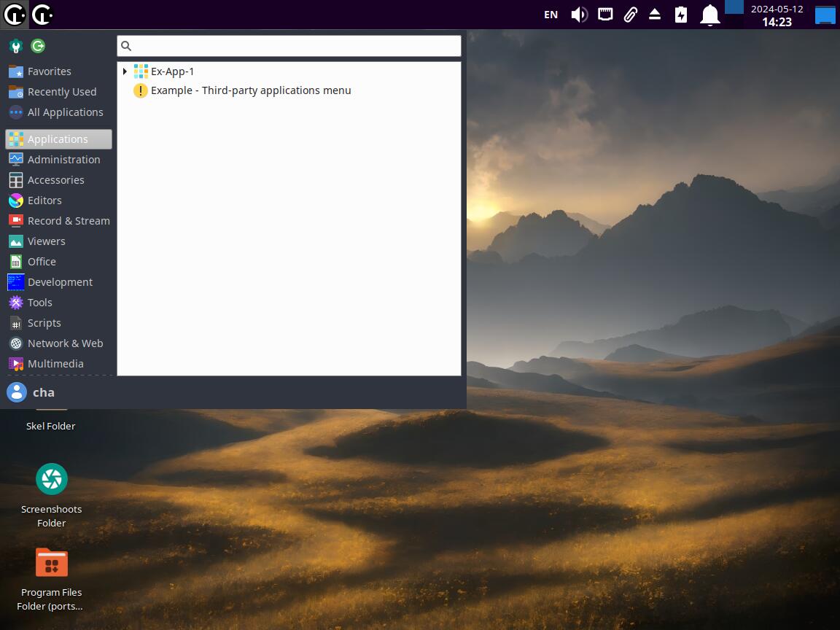Click the Viewers picture icon
Viewport: 840px width, 630px height.
(16, 241)
